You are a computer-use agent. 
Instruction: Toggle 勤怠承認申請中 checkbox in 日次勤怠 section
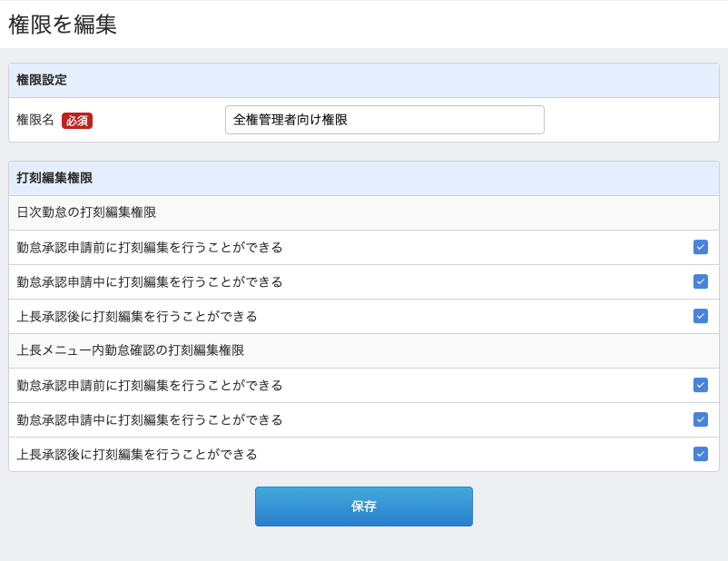point(700,281)
